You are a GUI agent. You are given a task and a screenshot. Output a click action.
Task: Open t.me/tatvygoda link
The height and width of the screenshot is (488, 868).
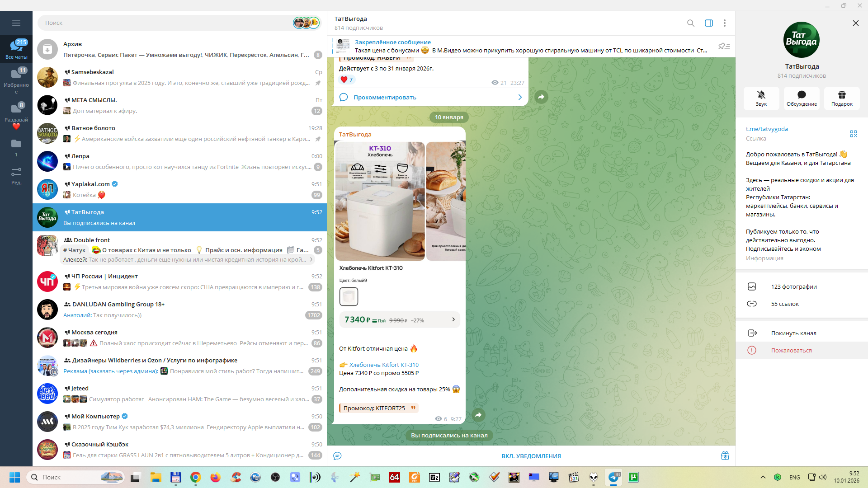tap(766, 129)
